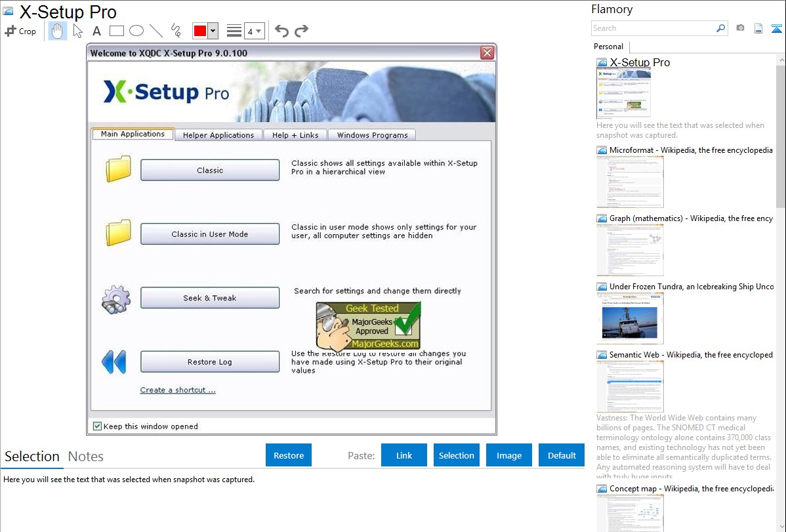Click the Seek & Tweak button
786x532 pixels.
[x=210, y=297]
